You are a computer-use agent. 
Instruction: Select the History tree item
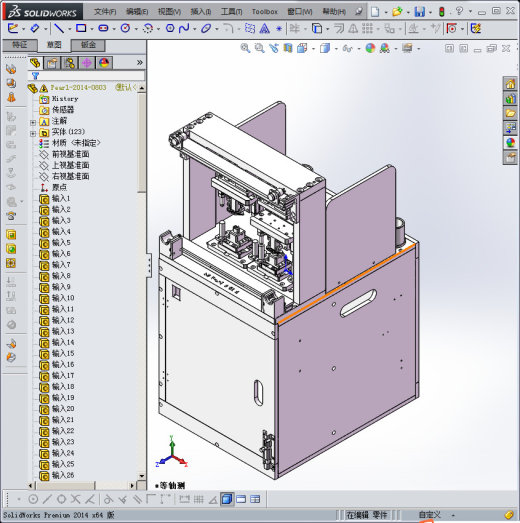[65, 99]
